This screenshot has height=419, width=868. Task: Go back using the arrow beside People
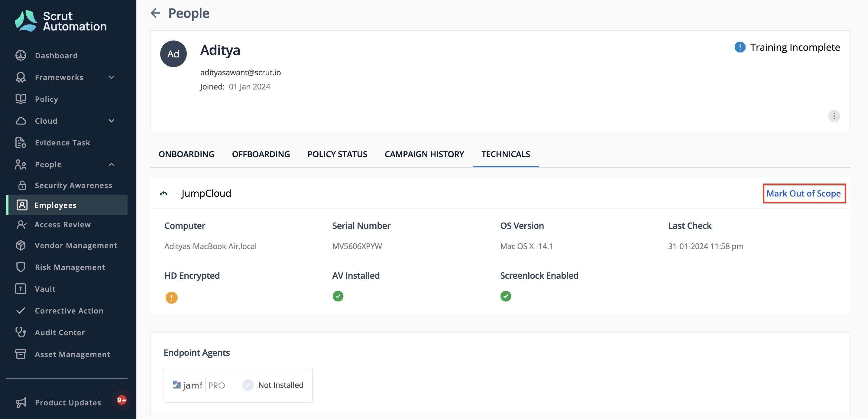click(x=156, y=13)
